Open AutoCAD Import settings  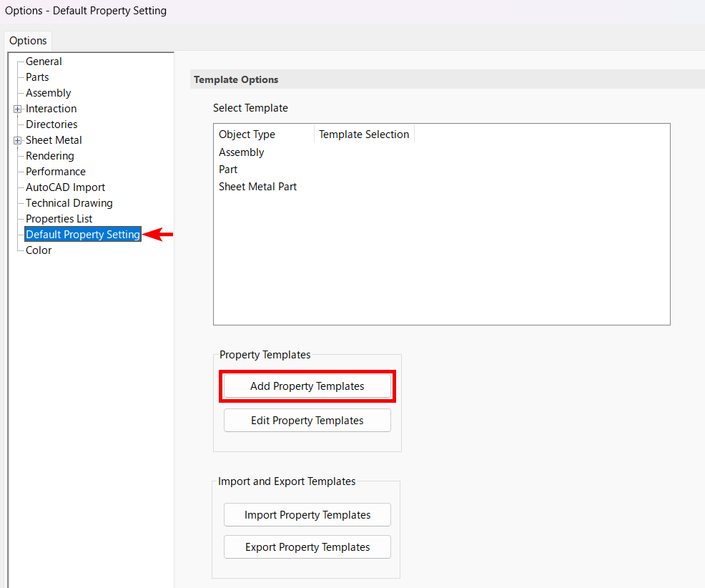(x=65, y=187)
